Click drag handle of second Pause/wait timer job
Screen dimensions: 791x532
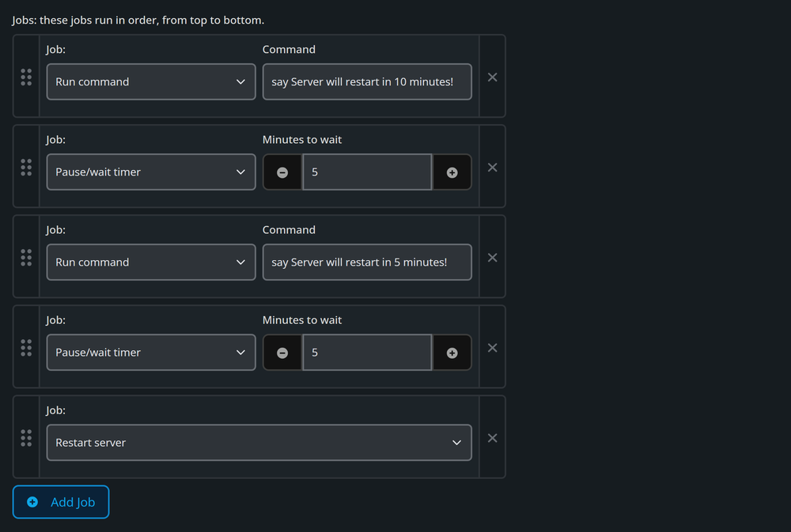(x=26, y=348)
